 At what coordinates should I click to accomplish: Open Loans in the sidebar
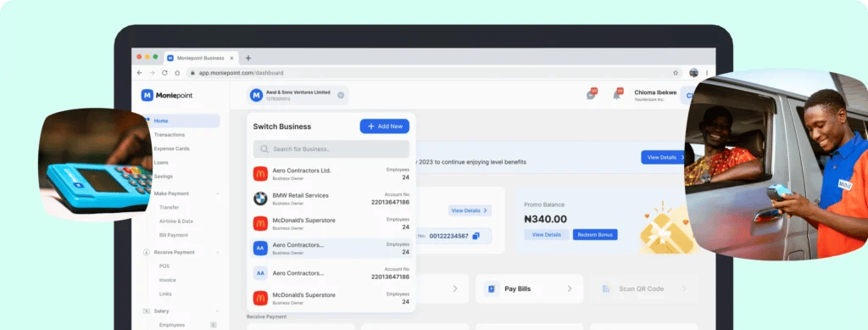click(161, 162)
